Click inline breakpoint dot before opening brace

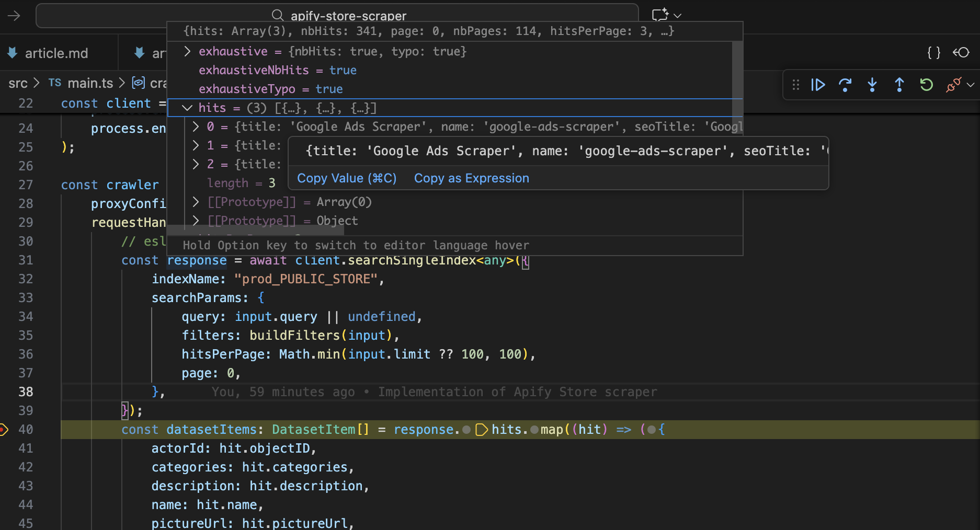click(652, 430)
